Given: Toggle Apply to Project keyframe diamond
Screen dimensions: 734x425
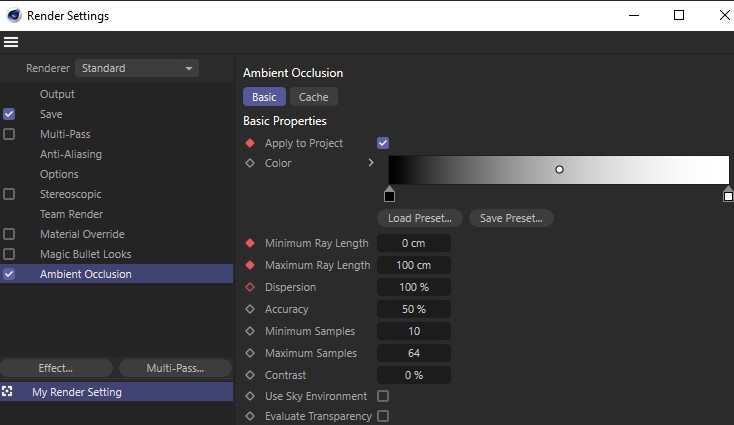Looking at the screenshot, I should [x=250, y=143].
